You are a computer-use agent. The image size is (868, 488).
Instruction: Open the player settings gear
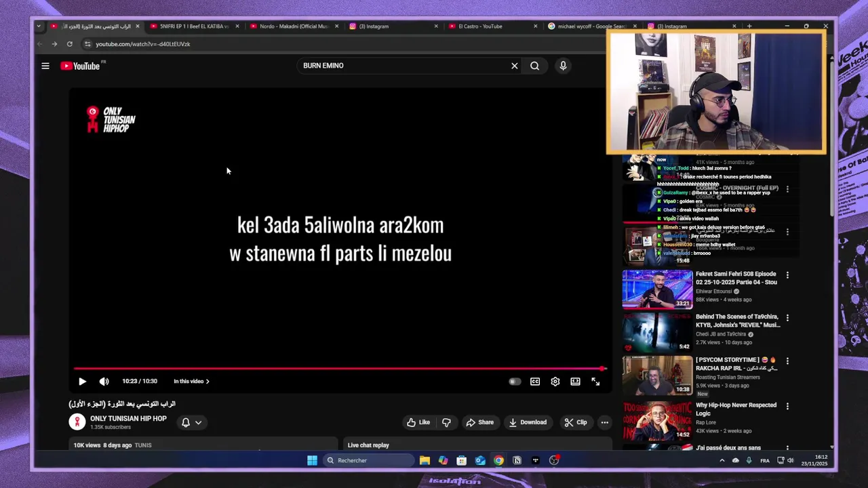[555, 382]
